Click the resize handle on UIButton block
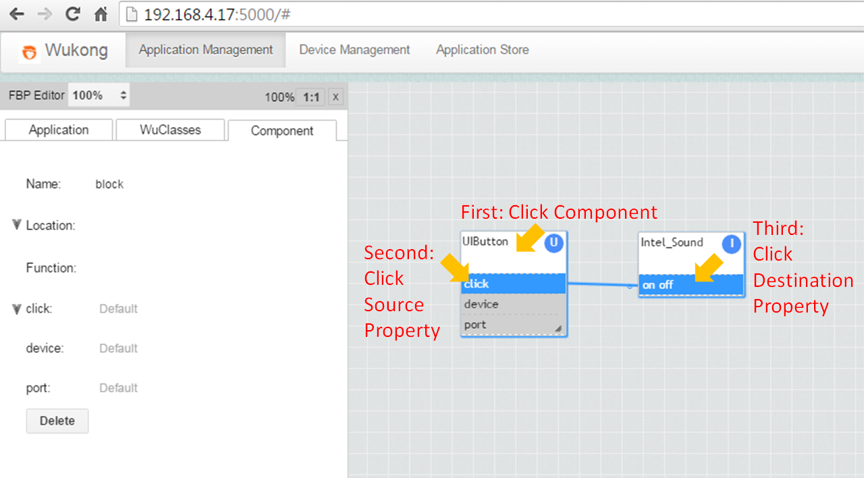Image resolution: width=868 pixels, height=478 pixels. coord(558,329)
